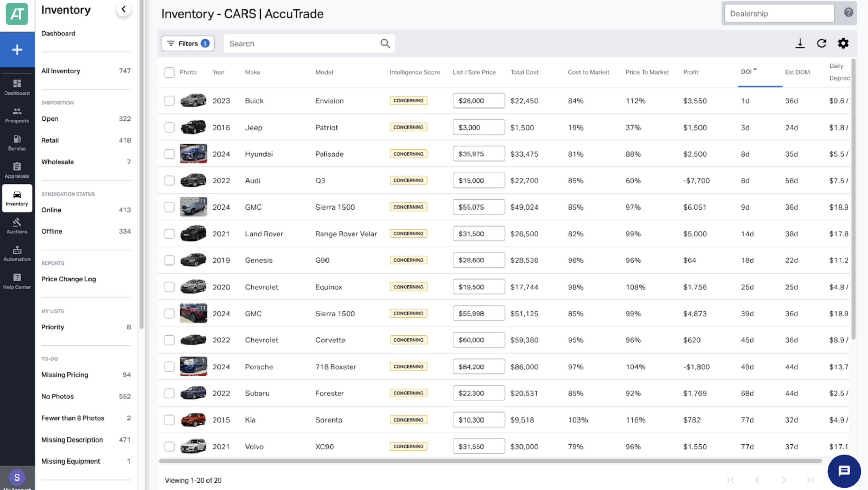Go to next page of results
The image size is (868, 490).
(784, 480)
